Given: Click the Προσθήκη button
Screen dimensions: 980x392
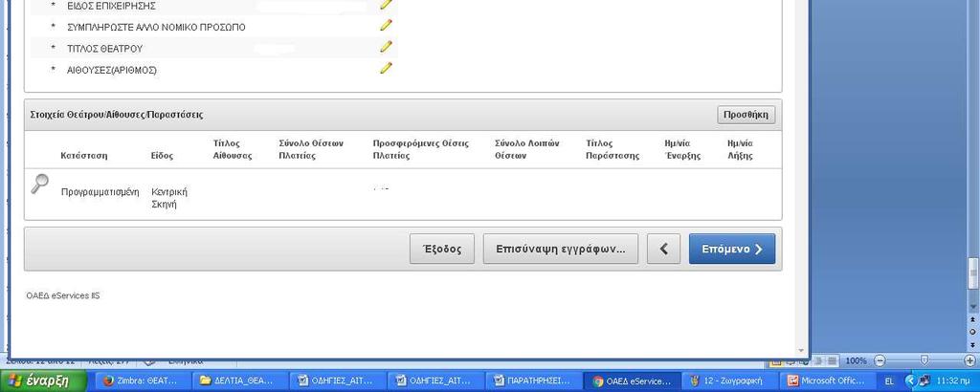Looking at the screenshot, I should 746,115.
